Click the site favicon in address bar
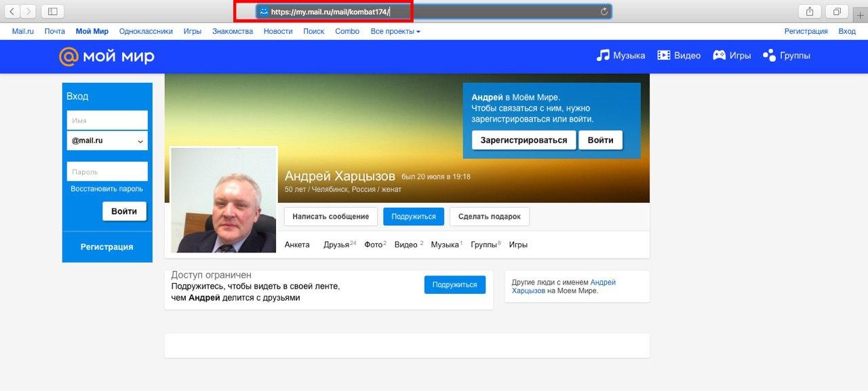 coord(264,12)
